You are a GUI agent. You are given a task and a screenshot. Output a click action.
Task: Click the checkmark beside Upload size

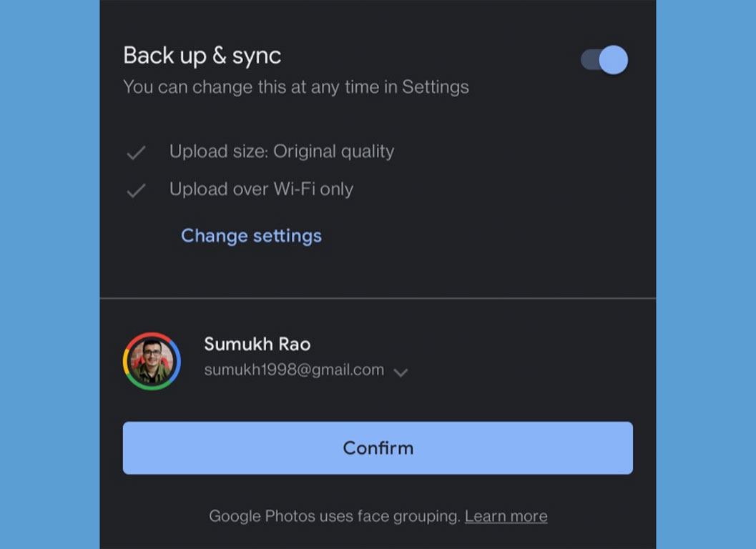136,152
